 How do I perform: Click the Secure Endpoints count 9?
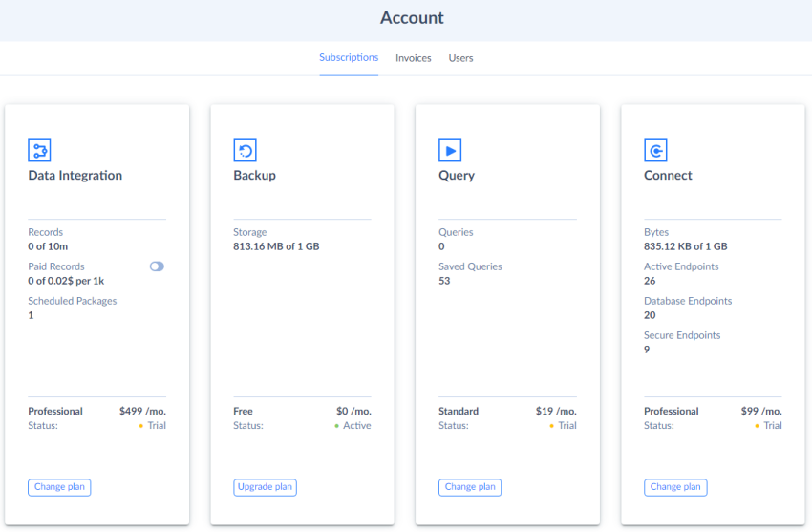click(x=647, y=350)
